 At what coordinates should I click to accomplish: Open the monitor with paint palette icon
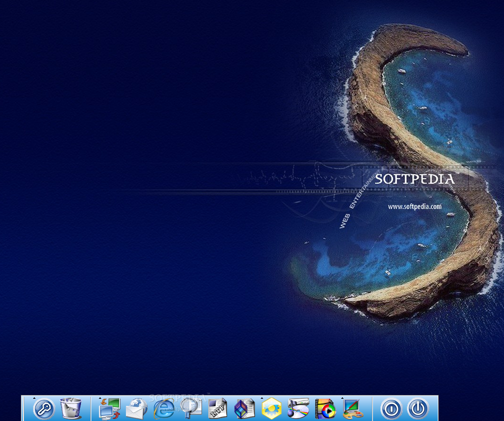(353, 409)
